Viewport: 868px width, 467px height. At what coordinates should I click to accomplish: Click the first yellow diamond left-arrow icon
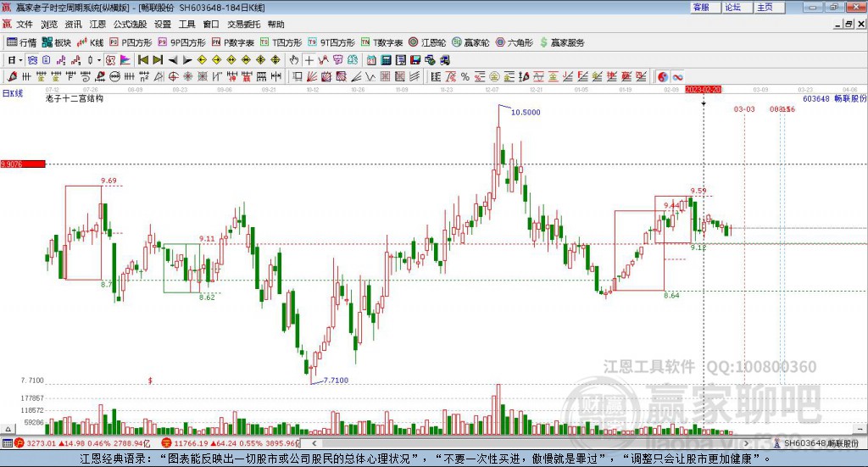coord(202,60)
